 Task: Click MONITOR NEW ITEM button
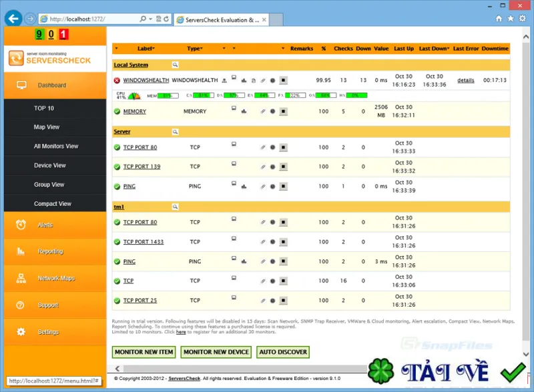[x=144, y=352]
